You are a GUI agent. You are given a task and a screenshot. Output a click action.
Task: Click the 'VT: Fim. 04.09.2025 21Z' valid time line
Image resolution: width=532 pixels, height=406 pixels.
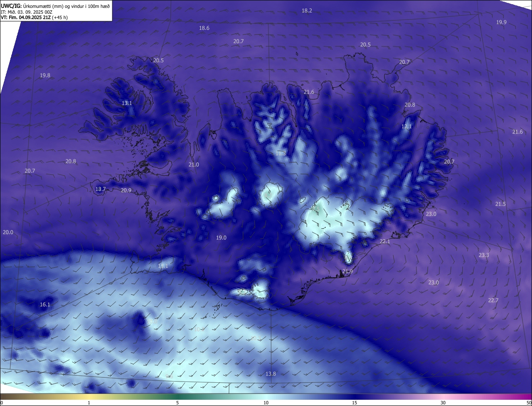point(34,17)
